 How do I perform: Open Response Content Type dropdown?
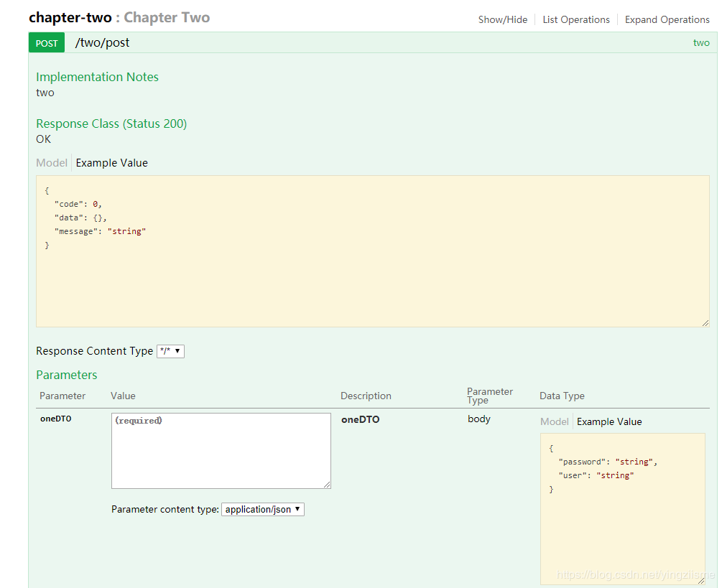tap(170, 351)
